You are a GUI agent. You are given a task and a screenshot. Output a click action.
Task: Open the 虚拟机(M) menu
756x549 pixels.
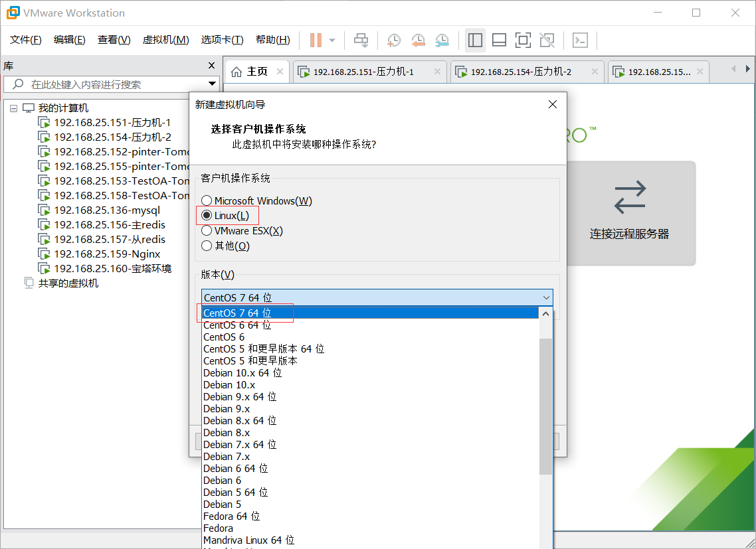pyautogui.click(x=165, y=40)
